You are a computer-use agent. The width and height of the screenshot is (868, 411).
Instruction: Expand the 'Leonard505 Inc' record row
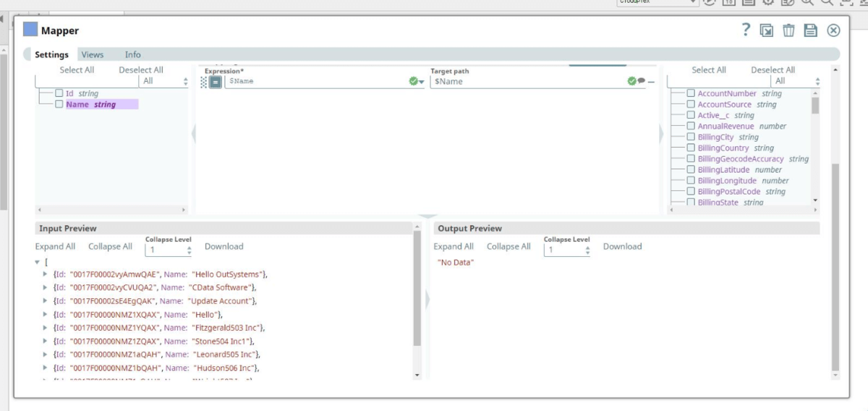pyautogui.click(x=46, y=355)
